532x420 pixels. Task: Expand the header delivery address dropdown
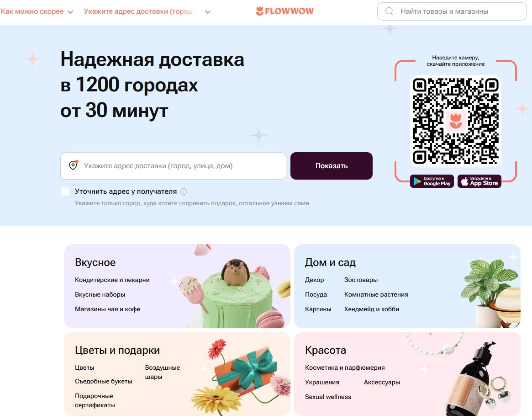coord(147,11)
